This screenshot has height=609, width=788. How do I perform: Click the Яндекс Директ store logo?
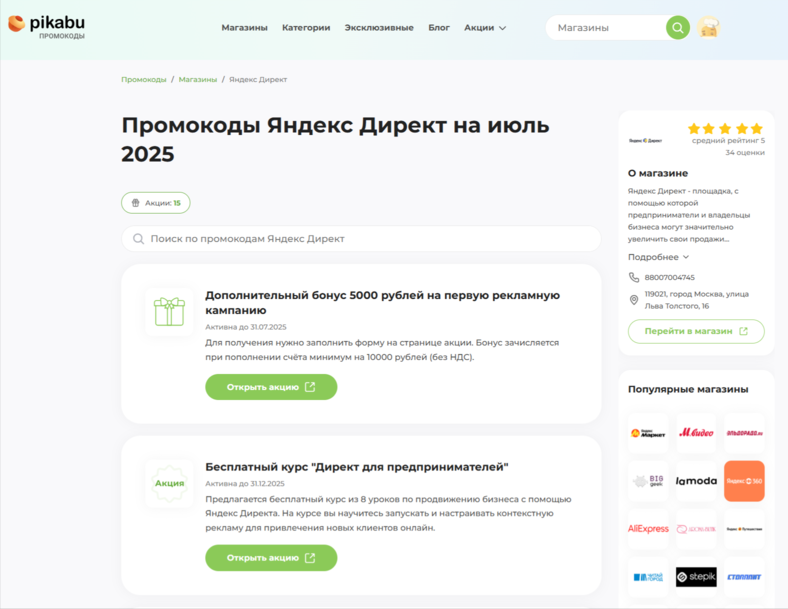[x=646, y=141]
